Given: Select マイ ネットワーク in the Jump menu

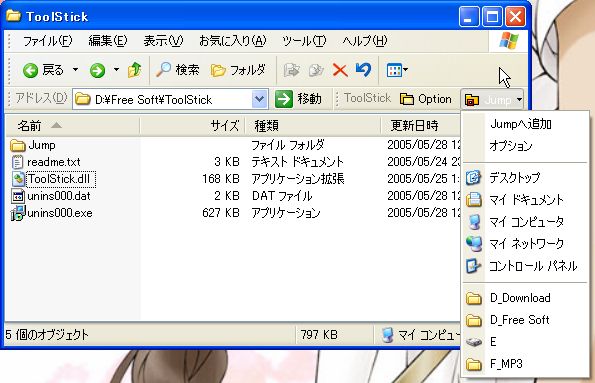Looking at the screenshot, I should coord(526,243).
